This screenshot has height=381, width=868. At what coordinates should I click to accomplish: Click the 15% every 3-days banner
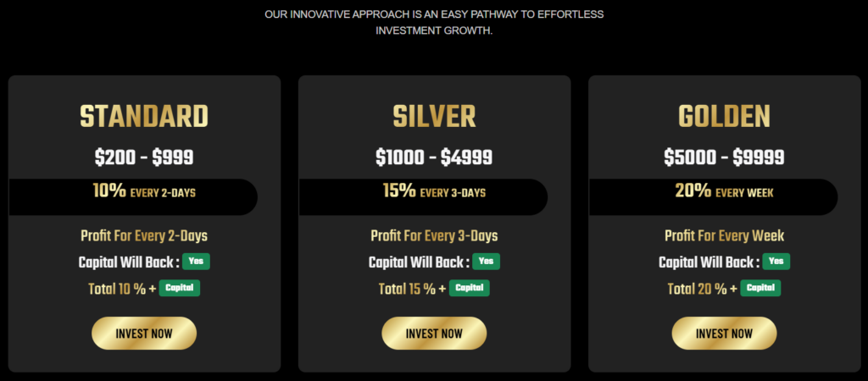point(434,192)
